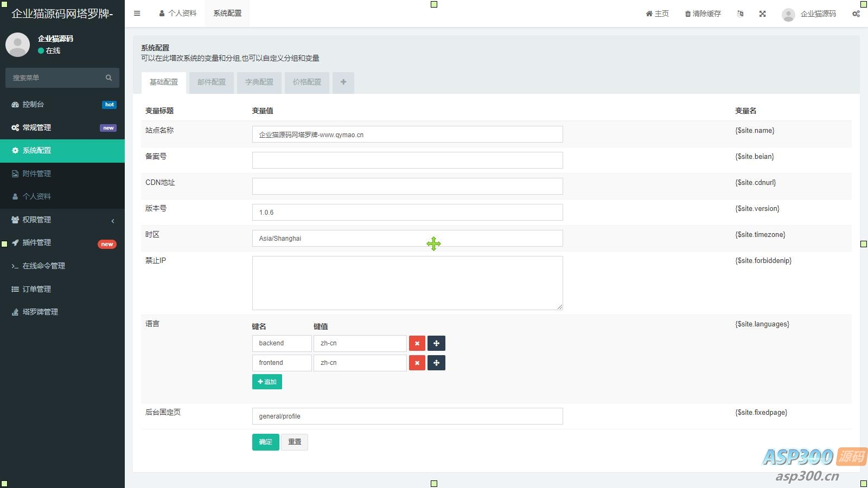Click the move handle for backend row

pyautogui.click(x=436, y=343)
